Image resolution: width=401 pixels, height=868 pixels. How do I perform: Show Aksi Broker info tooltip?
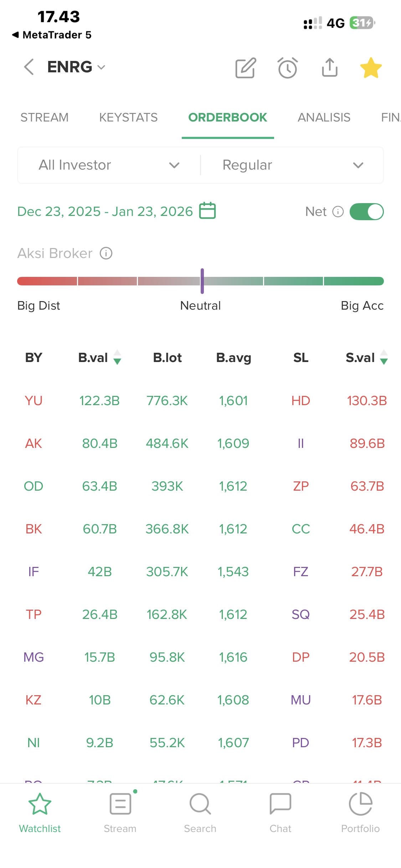coord(106,253)
